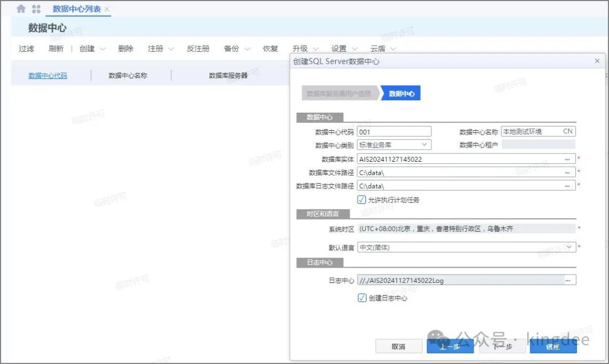
Task: Open the four-square apps menu icon
Action: tap(36, 9)
